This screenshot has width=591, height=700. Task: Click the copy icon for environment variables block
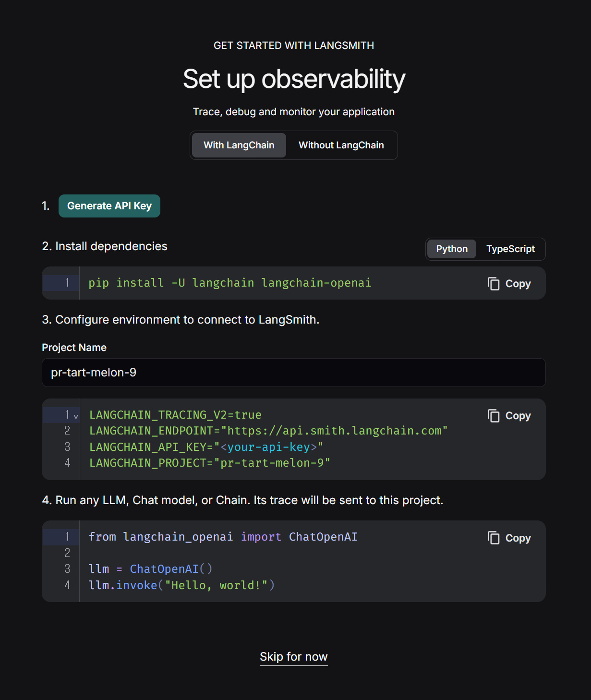tap(494, 416)
